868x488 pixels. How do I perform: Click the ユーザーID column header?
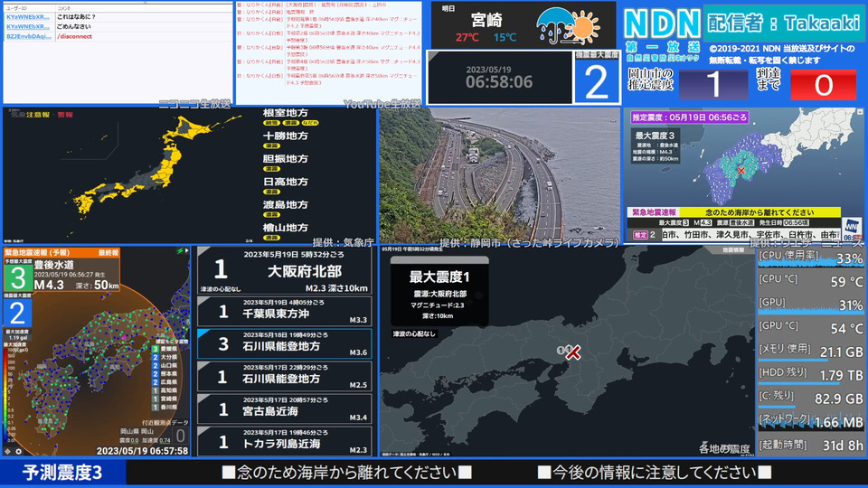(16, 8)
